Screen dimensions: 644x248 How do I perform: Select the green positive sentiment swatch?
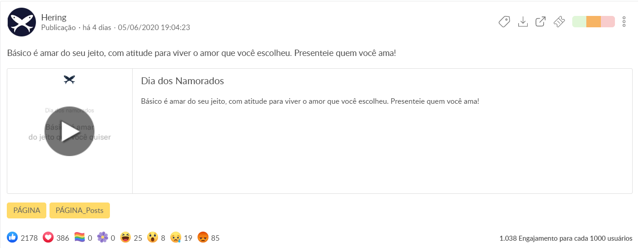click(579, 22)
